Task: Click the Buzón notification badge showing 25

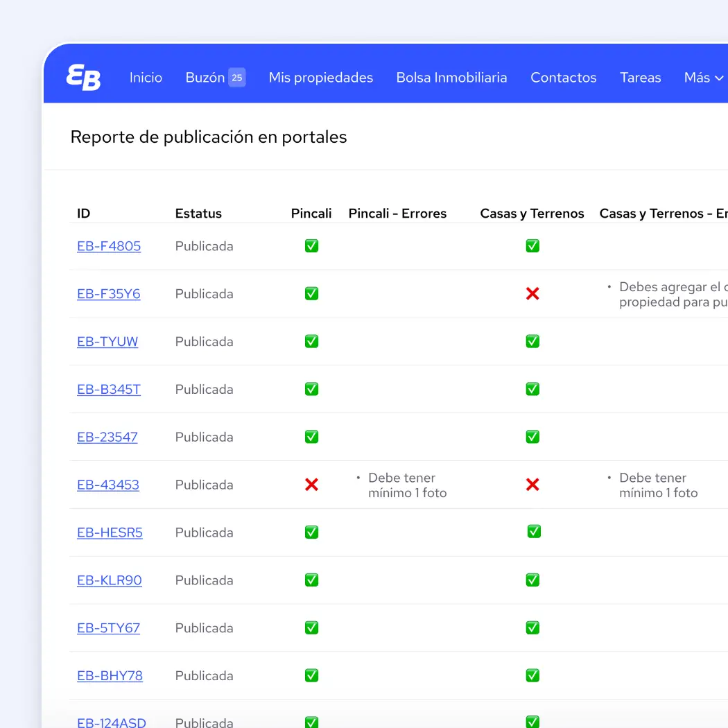Action: pos(237,78)
